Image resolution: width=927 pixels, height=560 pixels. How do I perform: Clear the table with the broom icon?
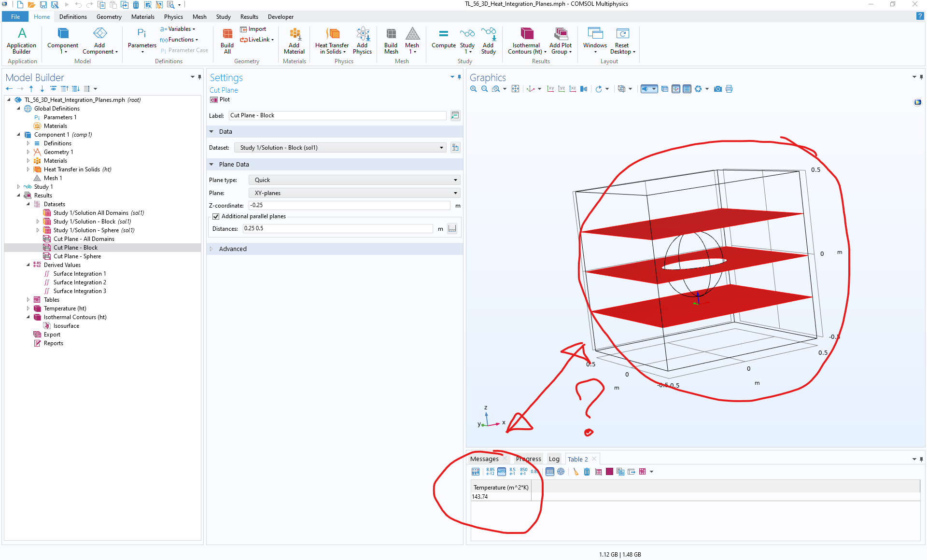click(x=576, y=472)
